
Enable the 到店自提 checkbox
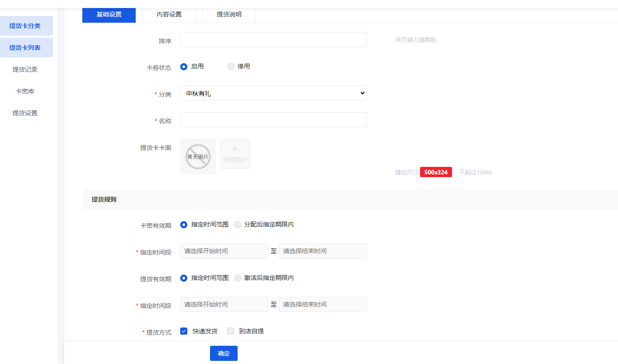[x=230, y=331]
